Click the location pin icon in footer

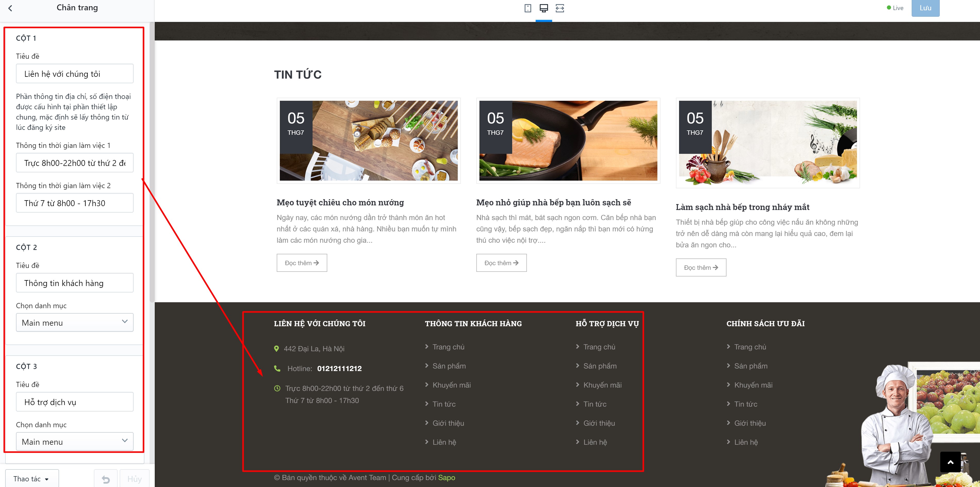276,349
